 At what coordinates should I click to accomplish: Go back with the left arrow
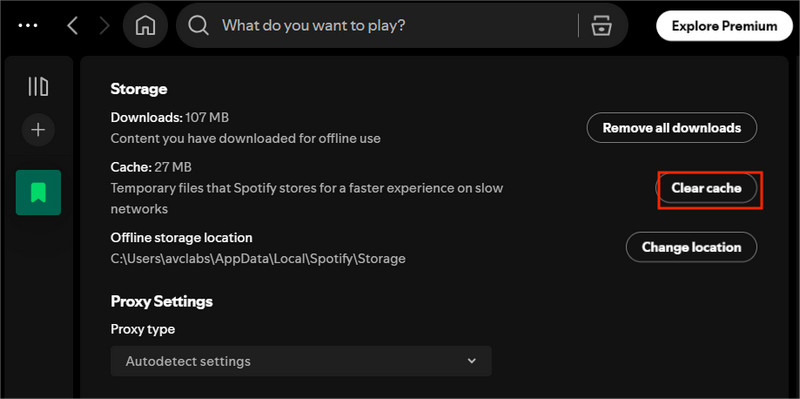click(72, 26)
